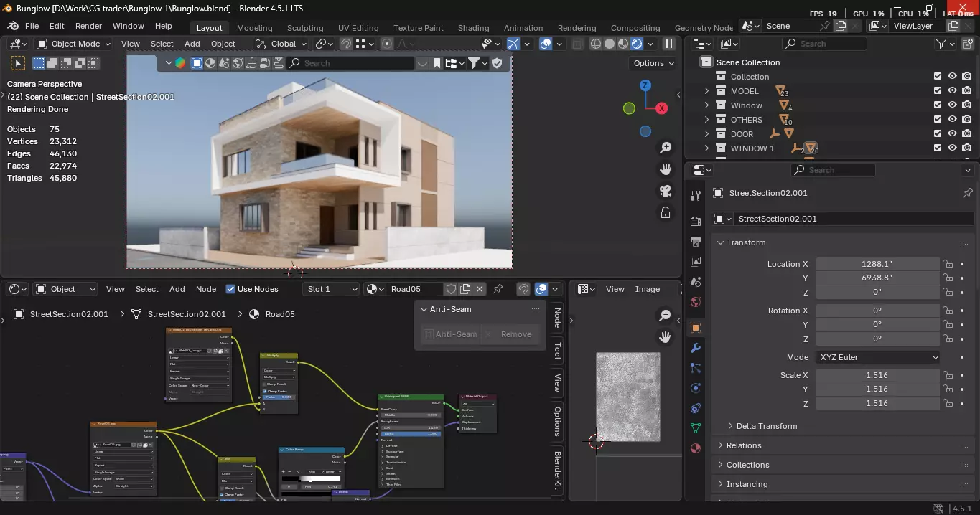Open the Render properties tab
This screenshot has width=980, height=515.
695,221
